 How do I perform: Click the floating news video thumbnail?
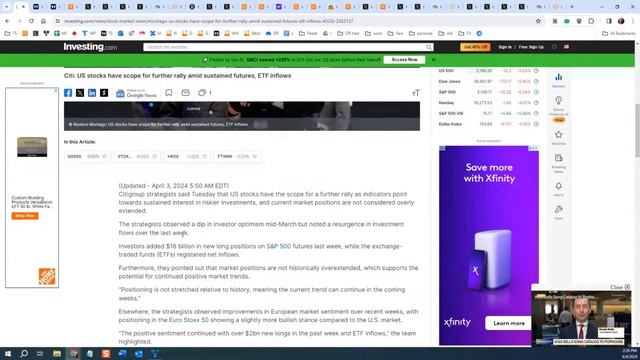click(581, 318)
